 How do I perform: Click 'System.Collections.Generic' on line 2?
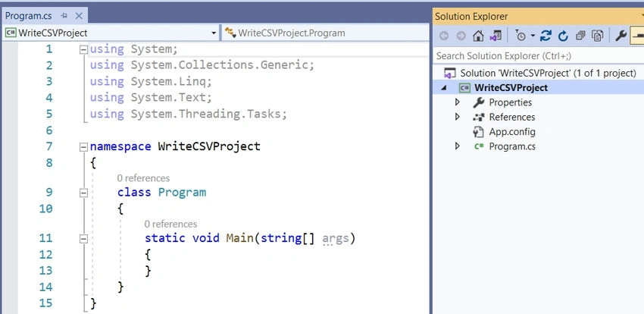coord(219,65)
